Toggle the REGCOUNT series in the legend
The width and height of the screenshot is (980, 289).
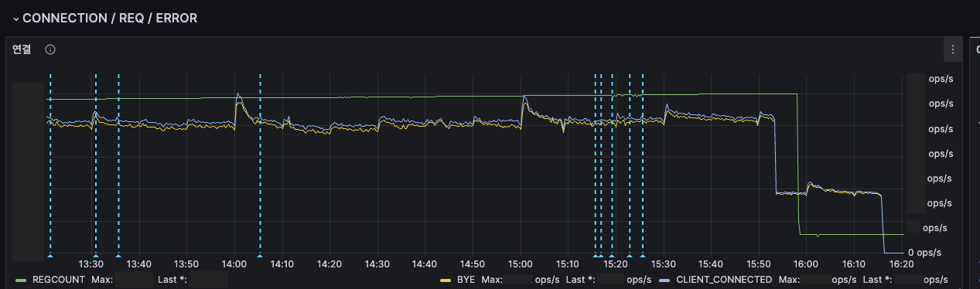click(59, 279)
